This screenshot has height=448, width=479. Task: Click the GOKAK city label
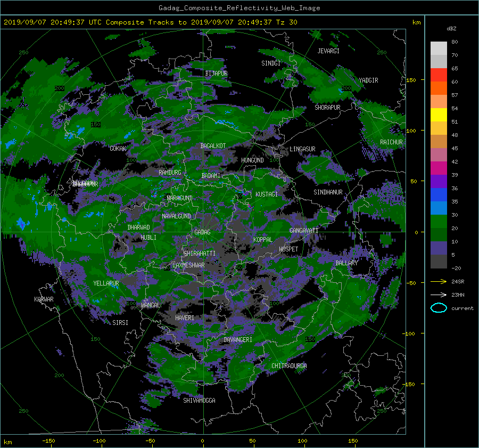pos(118,149)
